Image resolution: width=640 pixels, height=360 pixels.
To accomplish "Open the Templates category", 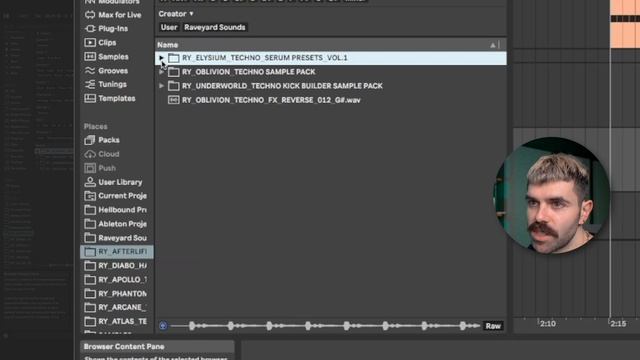I will pos(110,98).
